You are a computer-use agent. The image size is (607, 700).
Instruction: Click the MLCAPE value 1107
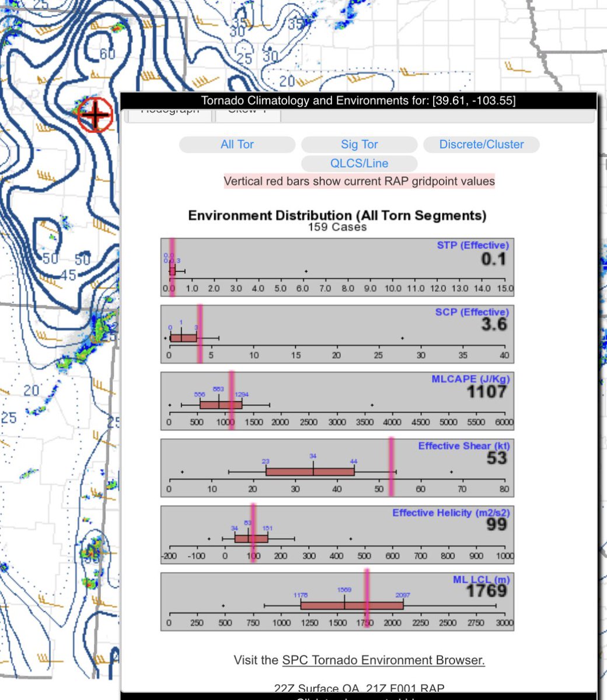pyautogui.click(x=486, y=392)
